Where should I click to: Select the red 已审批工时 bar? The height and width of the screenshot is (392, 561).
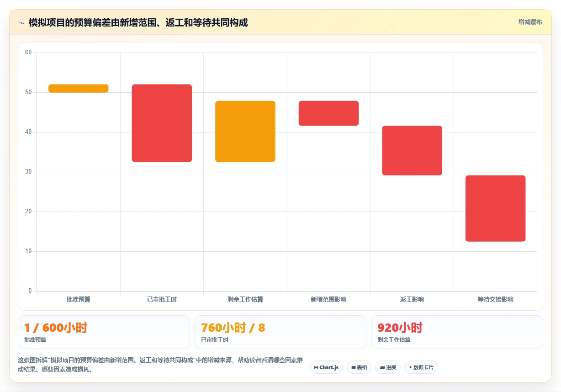pos(162,123)
